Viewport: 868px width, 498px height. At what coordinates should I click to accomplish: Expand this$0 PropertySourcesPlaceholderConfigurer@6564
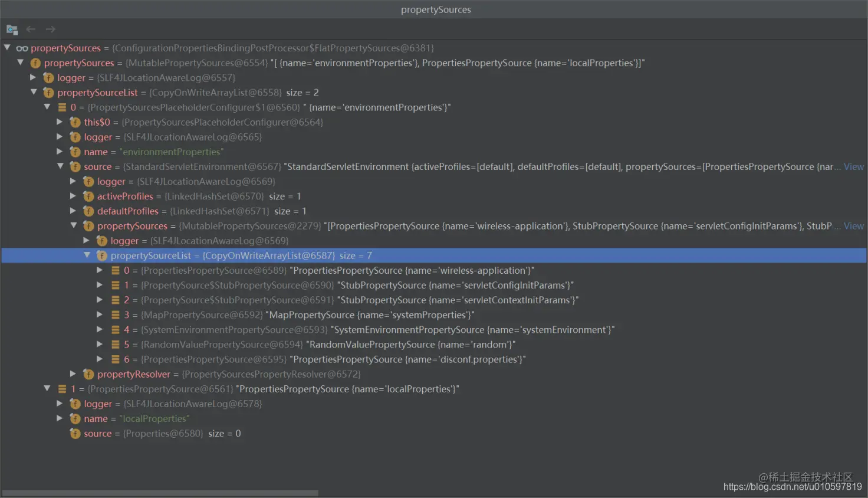tap(60, 122)
